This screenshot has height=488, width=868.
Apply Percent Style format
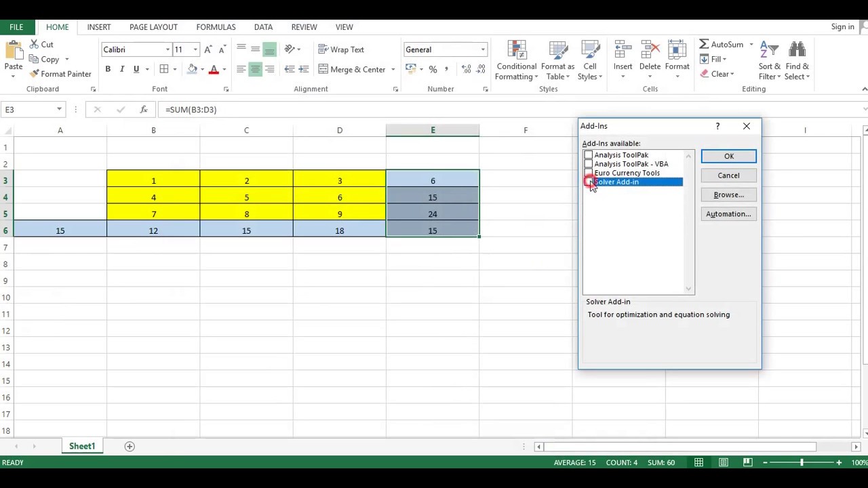(x=433, y=69)
